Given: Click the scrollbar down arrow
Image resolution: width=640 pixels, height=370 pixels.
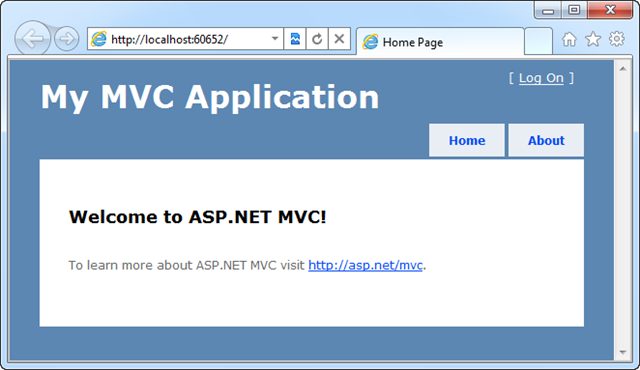Looking at the screenshot, I should tap(622, 352).
